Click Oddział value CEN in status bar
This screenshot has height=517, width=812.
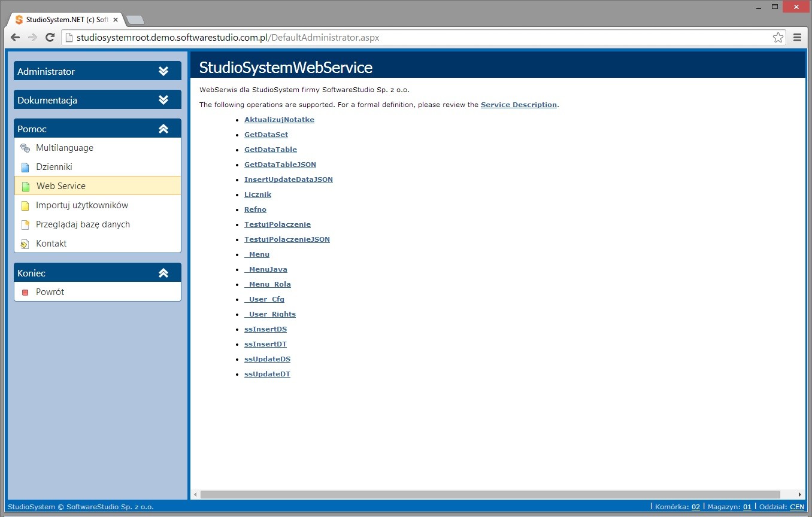[797, 507]
